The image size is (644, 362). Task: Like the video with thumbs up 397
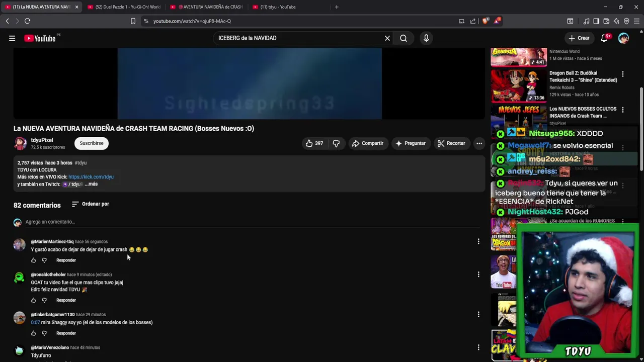[314, 143]
